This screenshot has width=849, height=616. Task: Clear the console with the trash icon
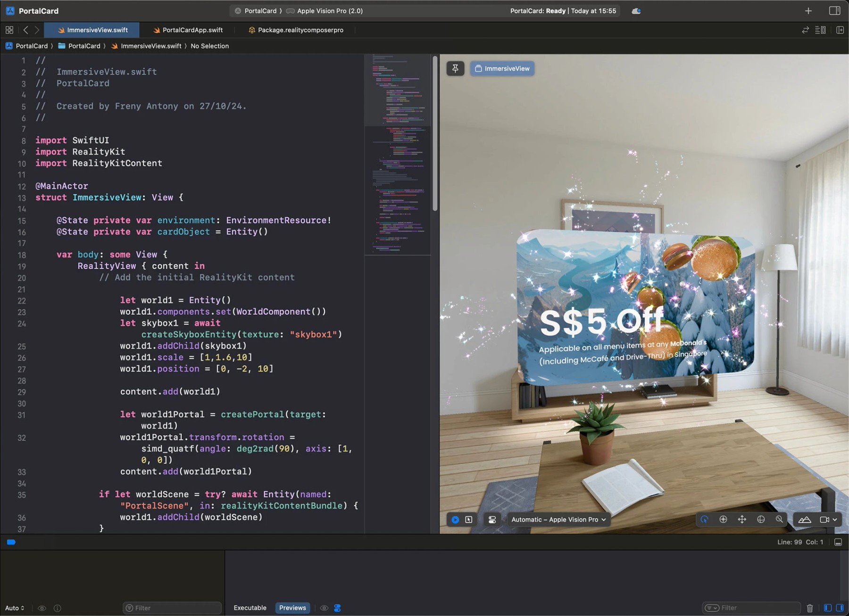tap(810, 608)
